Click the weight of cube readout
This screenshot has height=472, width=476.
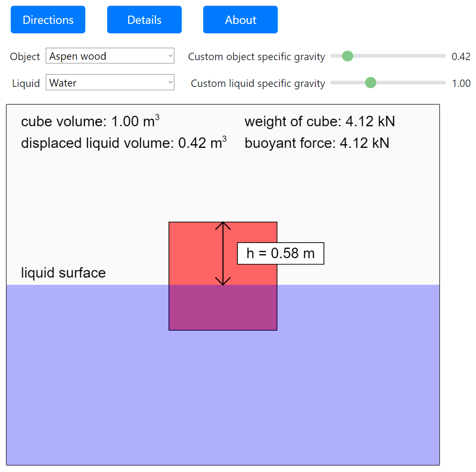pyautogui.click(x=319, y=122)
